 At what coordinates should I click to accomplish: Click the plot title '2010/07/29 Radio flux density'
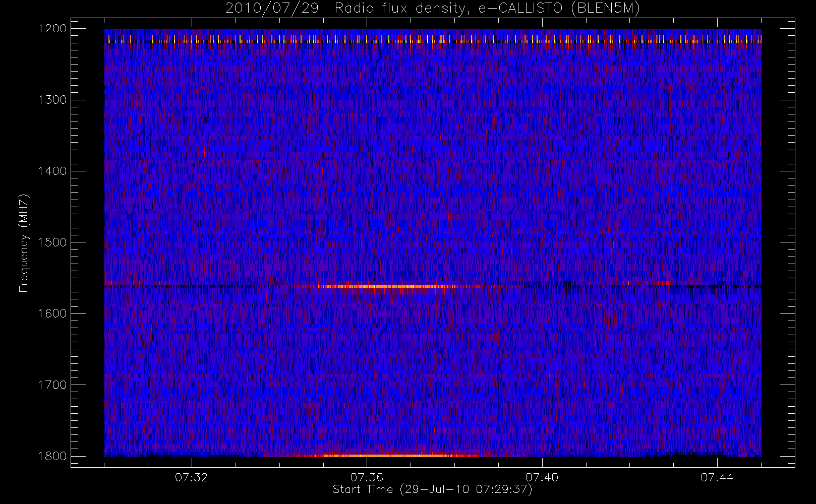coord(433,8)
